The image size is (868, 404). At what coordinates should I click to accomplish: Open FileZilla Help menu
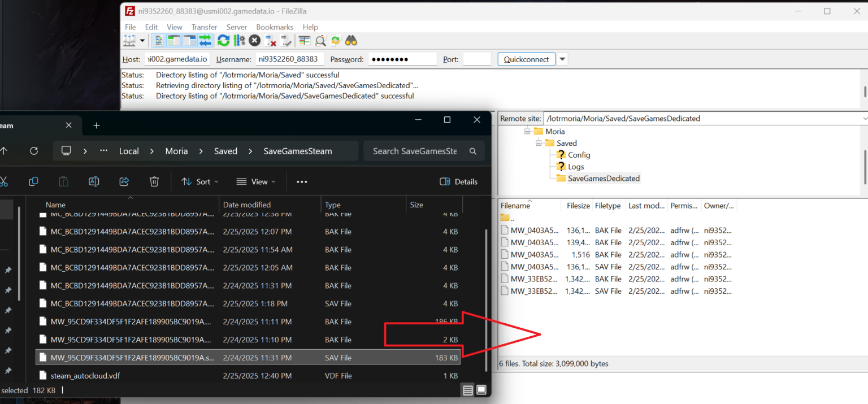click(x=310, y=27)
